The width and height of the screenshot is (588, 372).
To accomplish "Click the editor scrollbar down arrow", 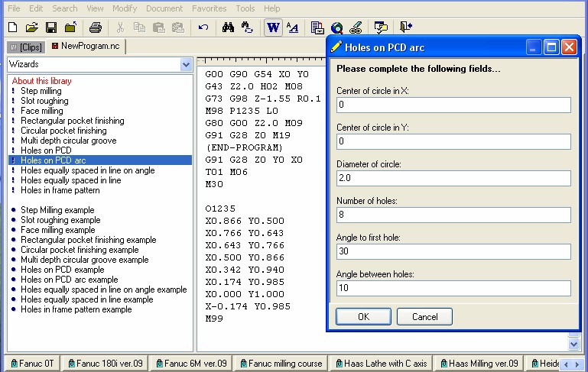I will 574,345.
